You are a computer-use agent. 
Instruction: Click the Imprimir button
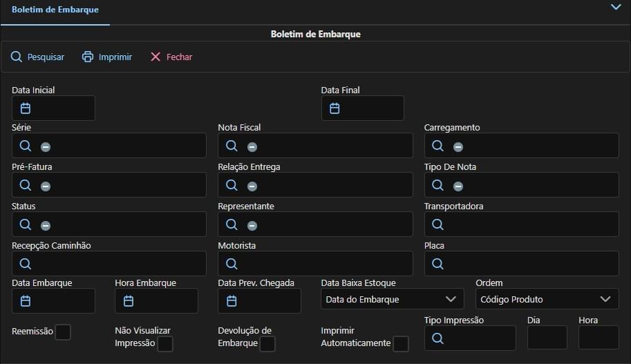pyautogui.click(x=107, y=57)
